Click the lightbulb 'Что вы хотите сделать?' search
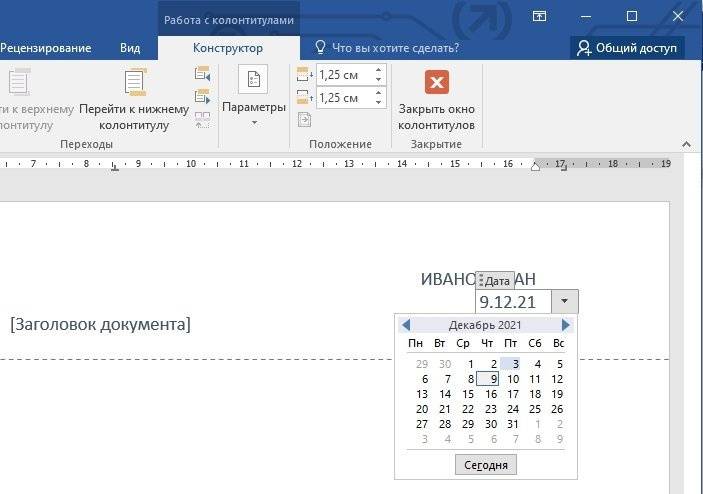Viewport: 703px width, 494px height. coord(387,47)
